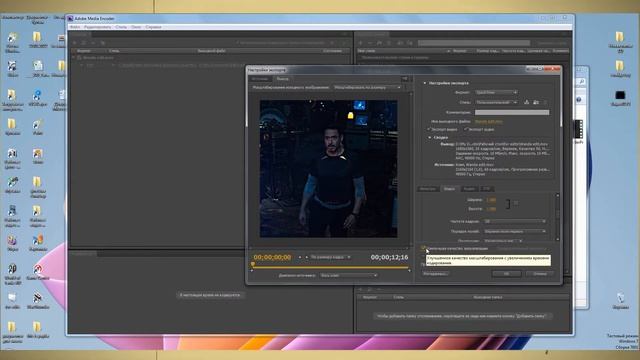The image size is (640, 360).
Task: Toggle the Export Video checkbox
Action: pyautogui.click(x=429, y=129)
